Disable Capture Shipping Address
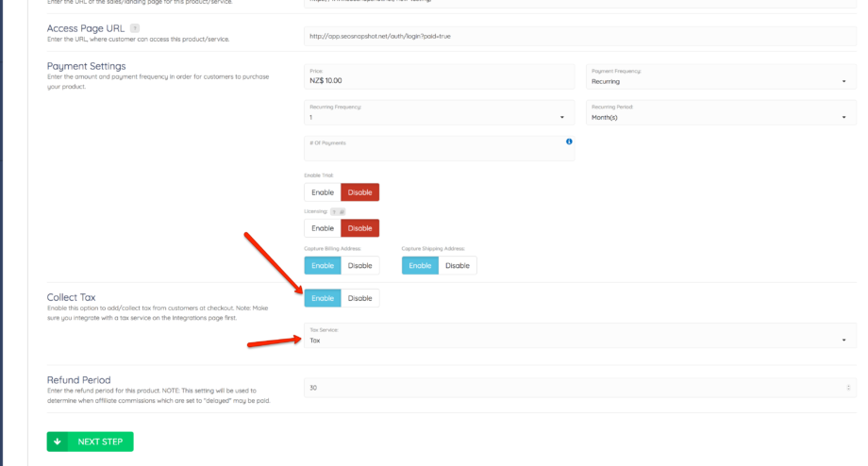This screenshot has width=868, height=466. [458, 266]
